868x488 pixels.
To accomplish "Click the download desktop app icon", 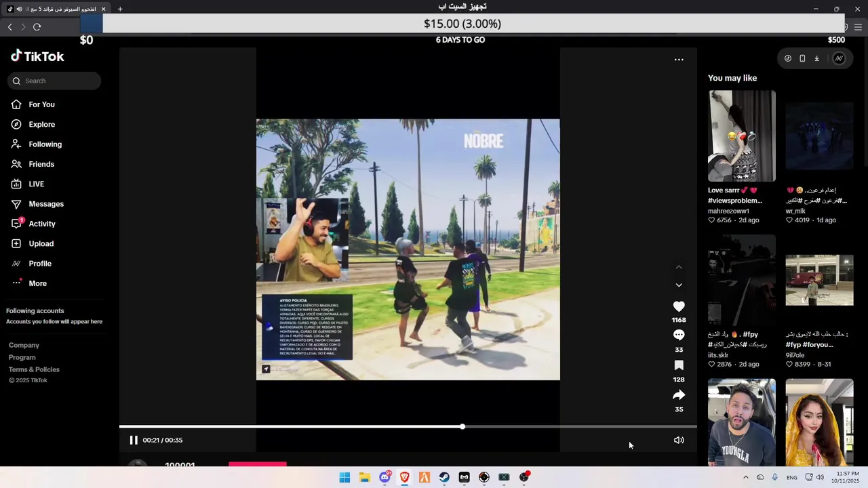I will (x=816, y=58).
